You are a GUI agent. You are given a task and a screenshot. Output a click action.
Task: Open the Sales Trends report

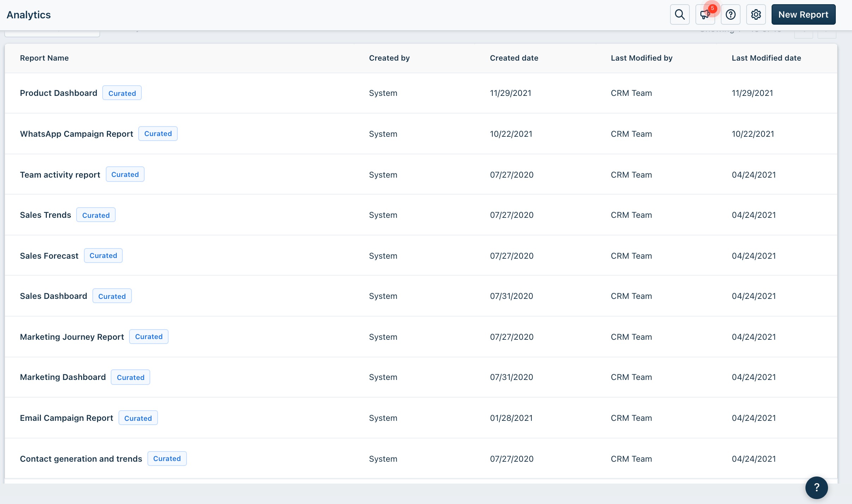pos(45,215)
